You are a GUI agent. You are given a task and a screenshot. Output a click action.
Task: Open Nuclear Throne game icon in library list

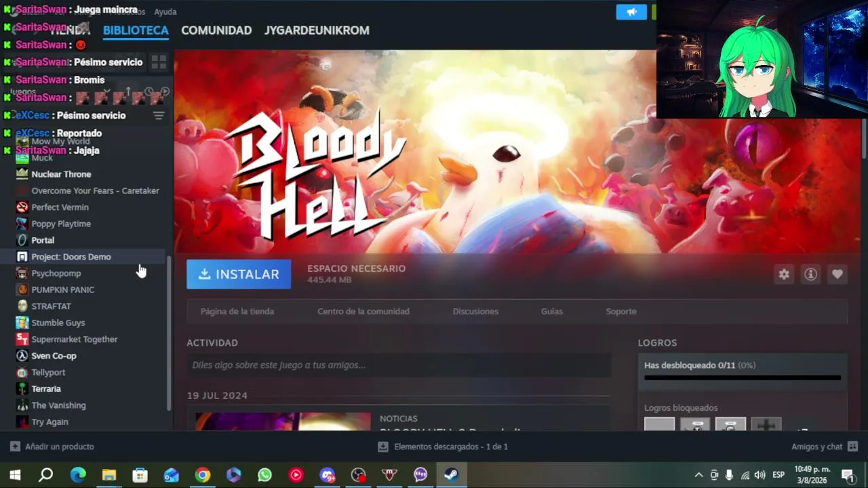click(x=22, y=174)
